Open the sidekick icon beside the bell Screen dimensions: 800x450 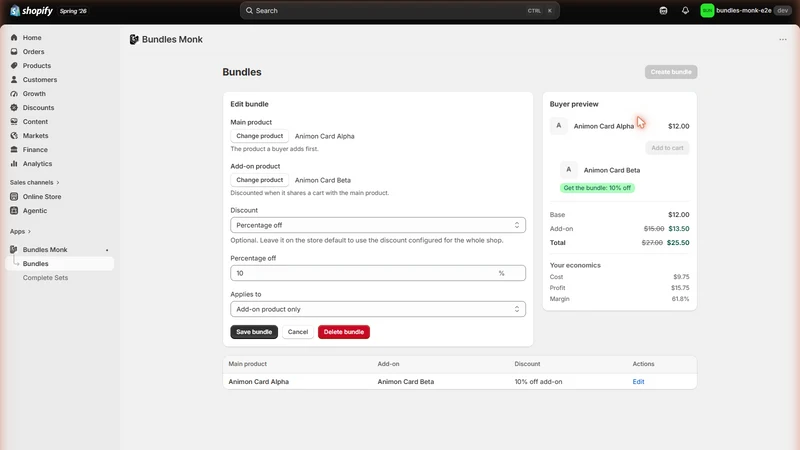coord(663,11)
